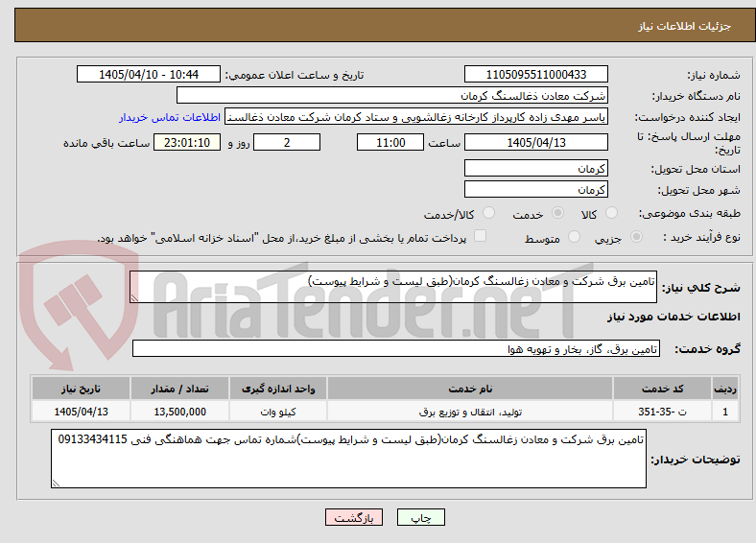Click the ردیف column header

click(725, 389)
